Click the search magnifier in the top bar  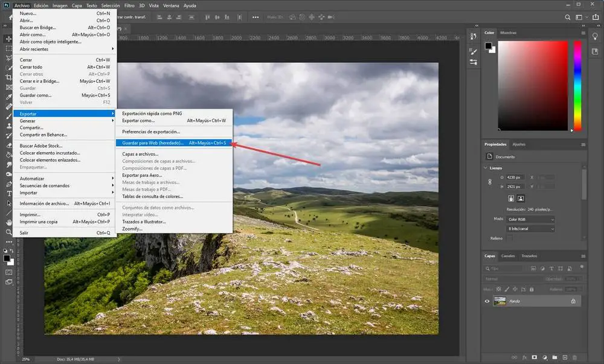567,18
